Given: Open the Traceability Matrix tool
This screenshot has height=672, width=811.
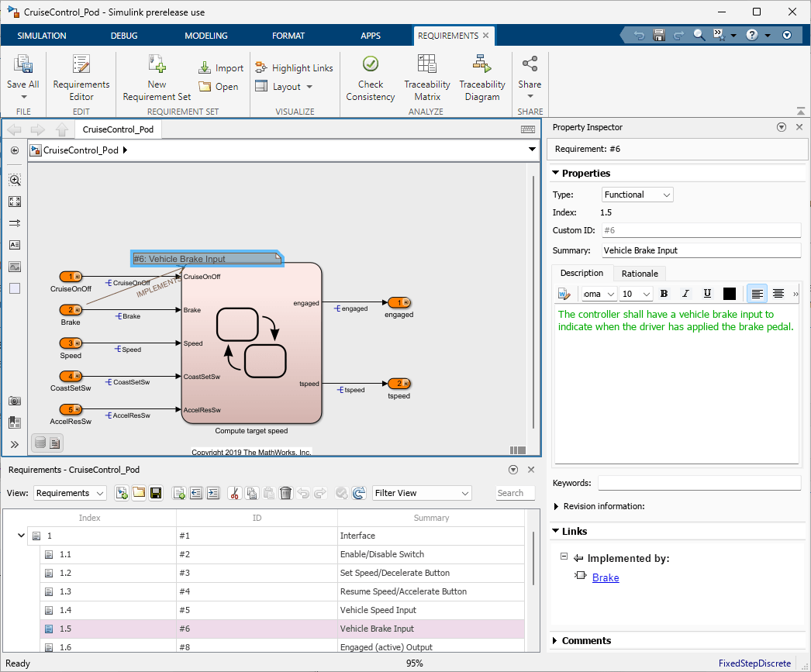Looking at the screenshot, I should pos(426,78).
